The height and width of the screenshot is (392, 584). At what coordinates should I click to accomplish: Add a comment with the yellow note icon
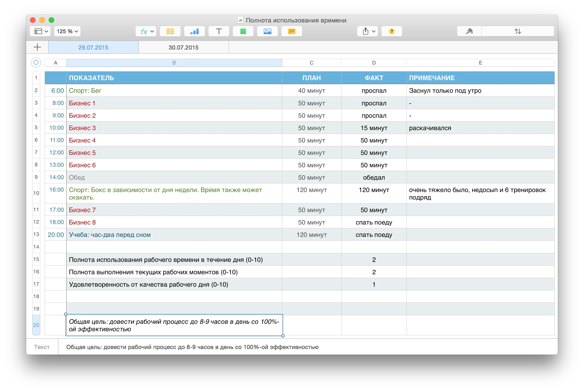[292, 31]
